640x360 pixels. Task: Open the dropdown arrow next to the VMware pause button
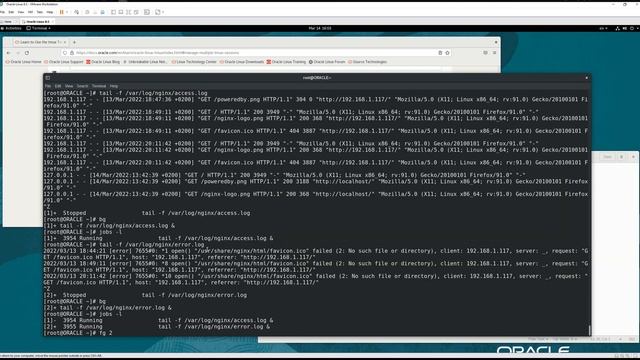coord(67,12)
